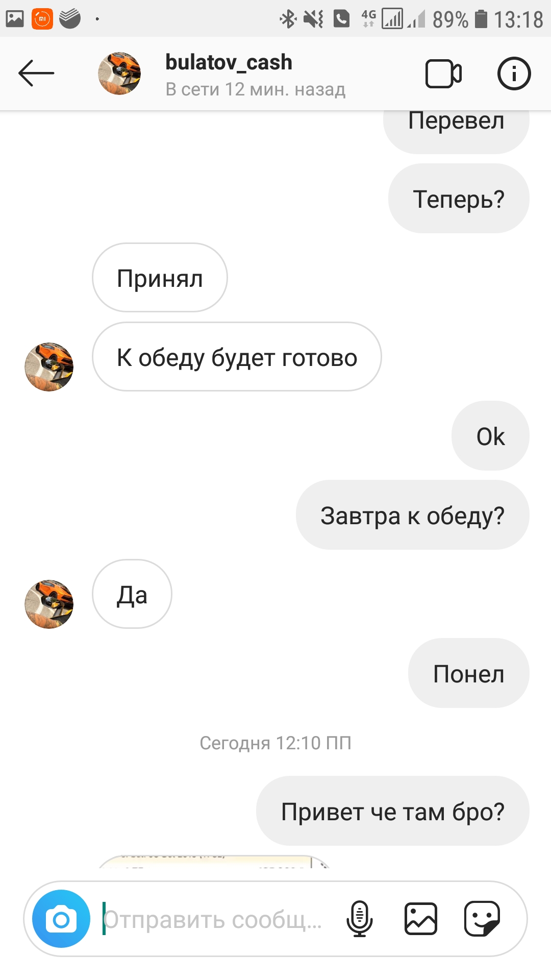This screenshot has width=551, height=980.
Task: Tap the 'Привет че там бро?' message
Action: coord(393,811)
